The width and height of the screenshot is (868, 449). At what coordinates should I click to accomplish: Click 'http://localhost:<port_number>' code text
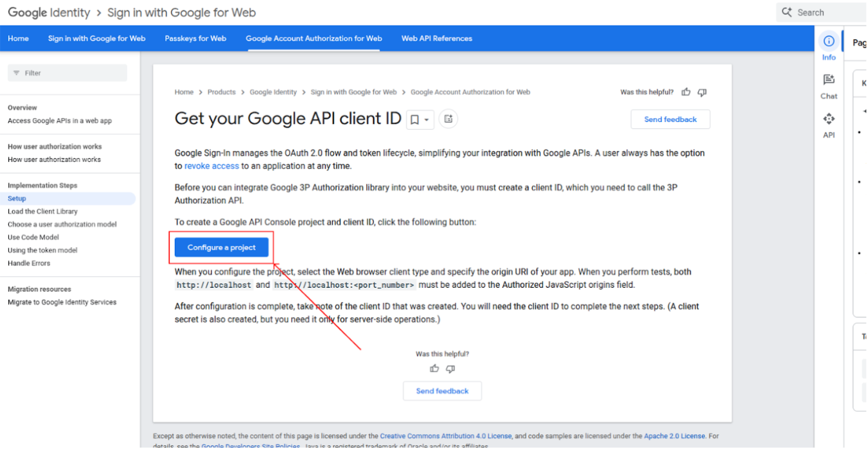[x=344, y=285]
